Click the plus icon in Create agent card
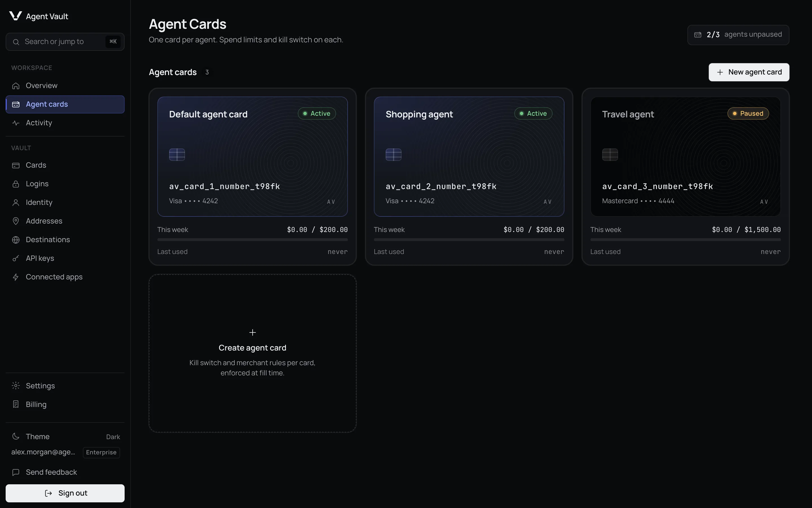 pyautogui.click(x=253, y=332)
